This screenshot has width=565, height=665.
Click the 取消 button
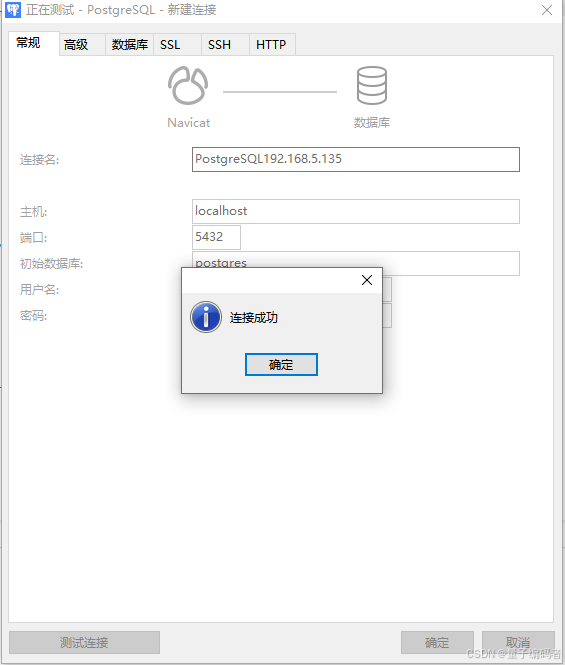click(518, 643)
